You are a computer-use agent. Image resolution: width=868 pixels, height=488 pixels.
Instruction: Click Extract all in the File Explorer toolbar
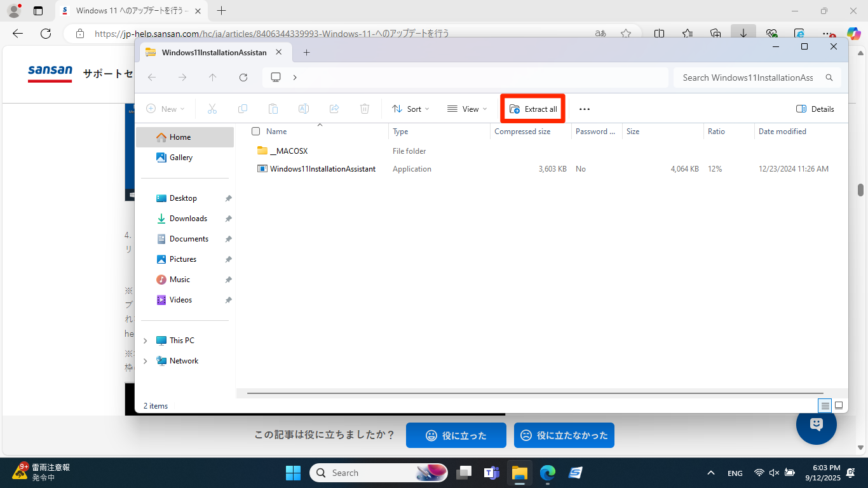tap(533, 109)
